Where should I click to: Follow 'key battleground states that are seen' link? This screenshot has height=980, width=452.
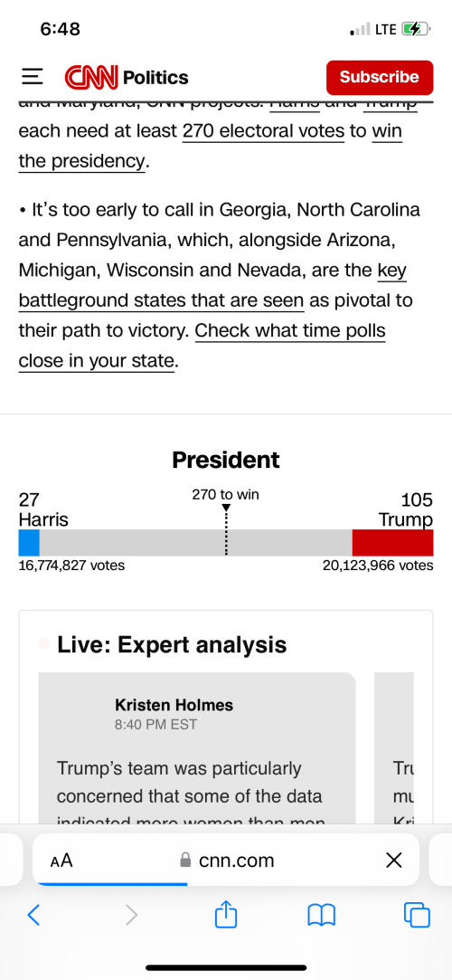[212, 286]
